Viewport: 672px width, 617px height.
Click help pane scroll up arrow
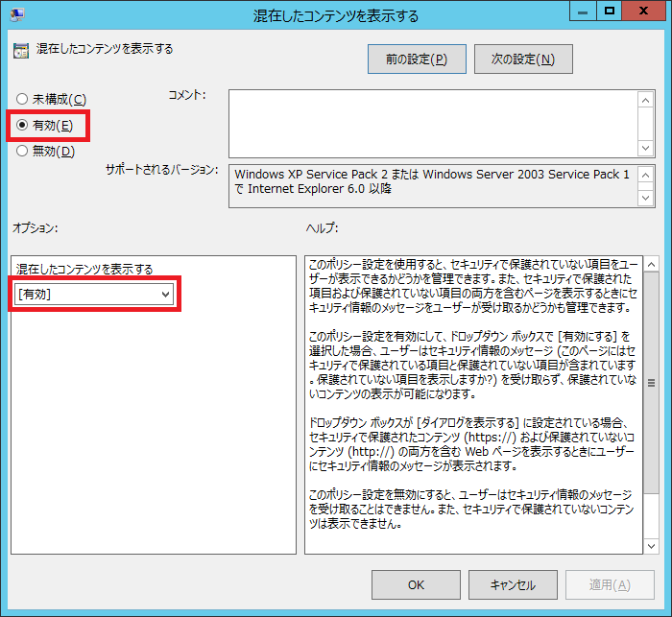coord(652,265)
